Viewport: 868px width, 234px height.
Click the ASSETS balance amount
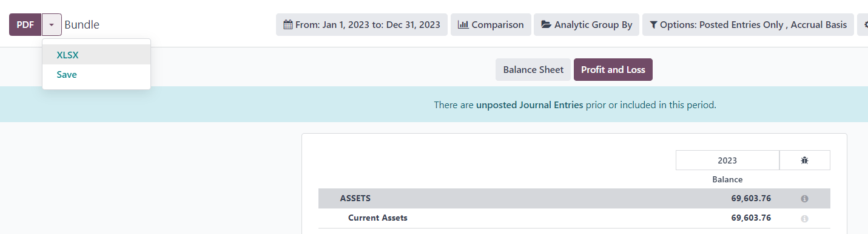[751, 198]
